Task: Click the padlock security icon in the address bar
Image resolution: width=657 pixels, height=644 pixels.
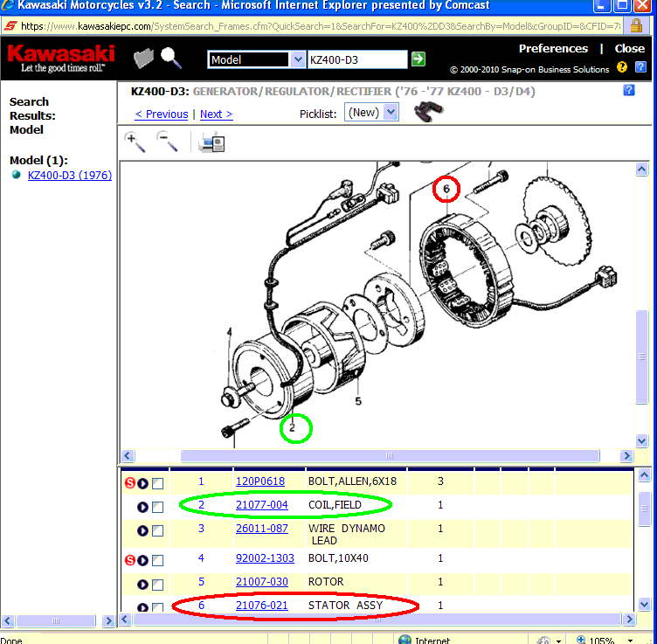Action: [x=636, y=25]
